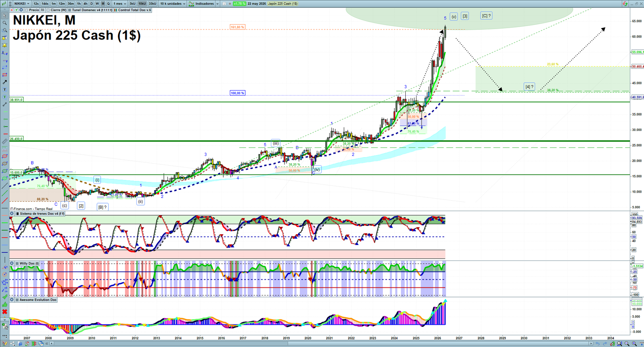Image resolution: width=644 pixels, height=347 pixels.
Task: Toggle the pause button in top toolbar
Action: (x=224, y=4)
